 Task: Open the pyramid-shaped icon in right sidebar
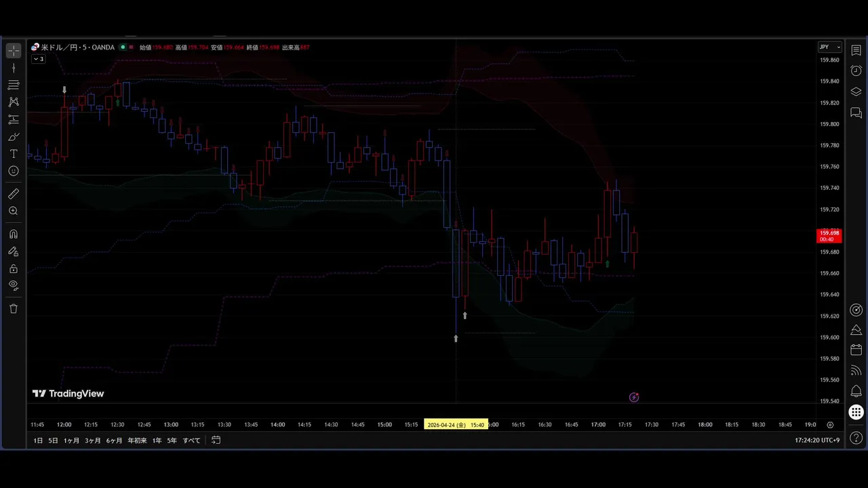click(x=856, y=330)
